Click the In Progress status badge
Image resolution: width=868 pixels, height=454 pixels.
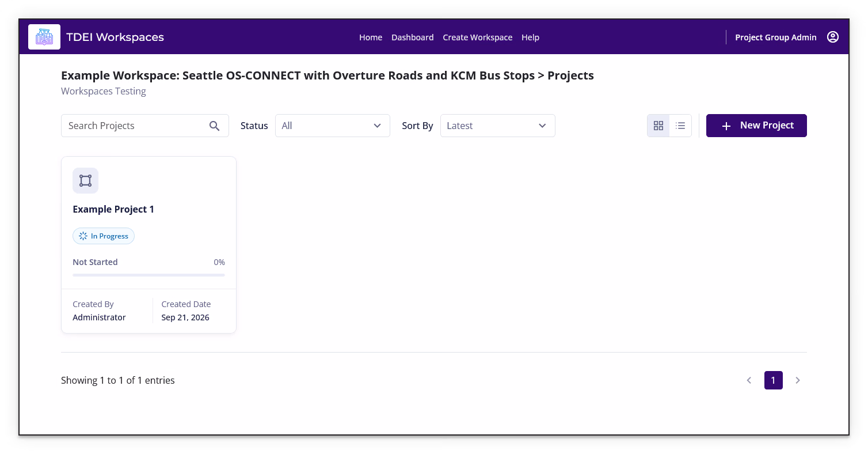tap(104, 236)
